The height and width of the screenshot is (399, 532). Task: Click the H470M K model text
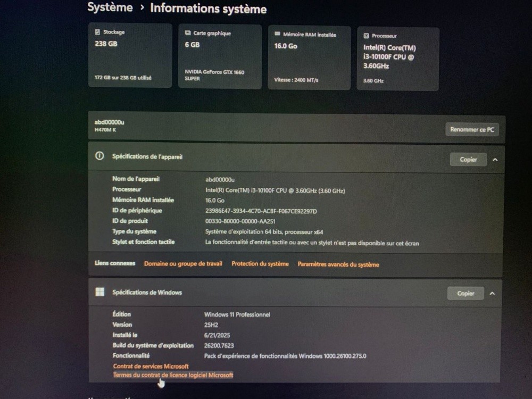pyautogui.click(x=105, y=130)
